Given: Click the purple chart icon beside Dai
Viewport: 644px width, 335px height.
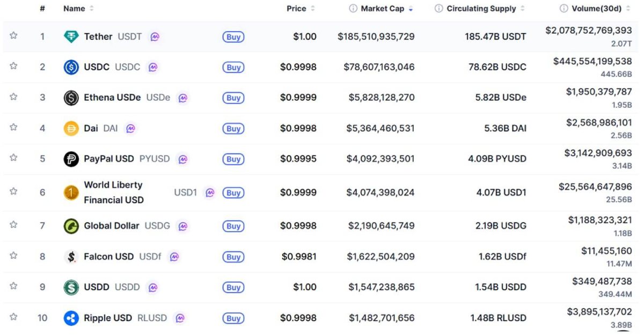Looking at the screenshot, I should click(130, 129).
